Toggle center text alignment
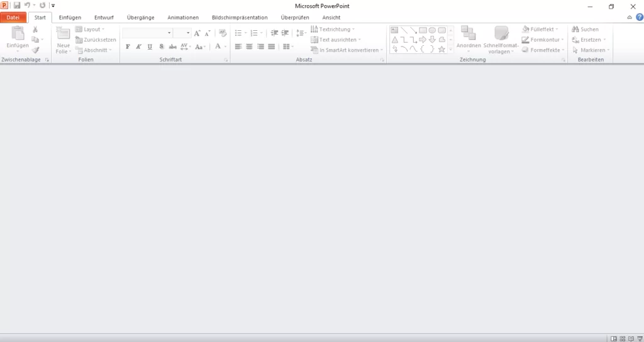The image size is (644, 342). (x=249, y=47)
